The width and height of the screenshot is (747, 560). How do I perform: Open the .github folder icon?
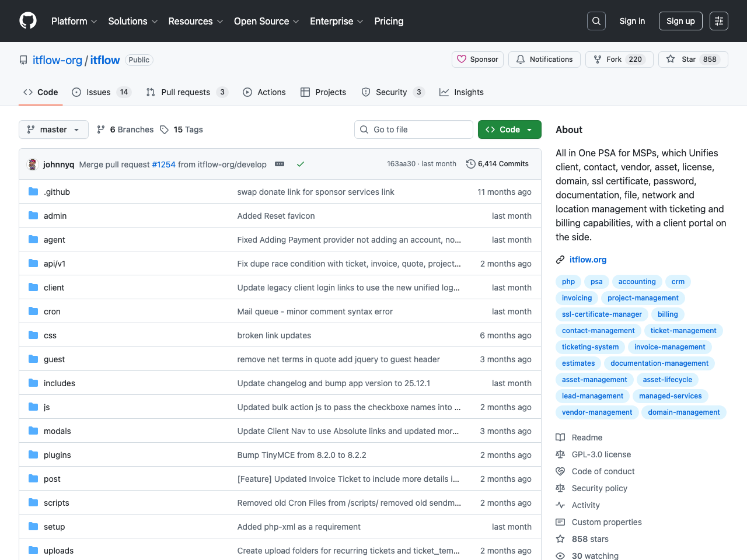tap(33, 191)
